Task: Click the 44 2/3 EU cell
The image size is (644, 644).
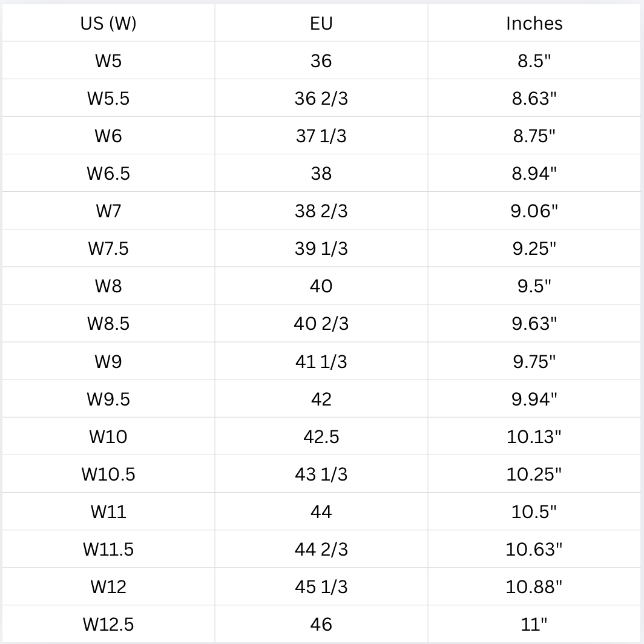Action: coord(321,549)
